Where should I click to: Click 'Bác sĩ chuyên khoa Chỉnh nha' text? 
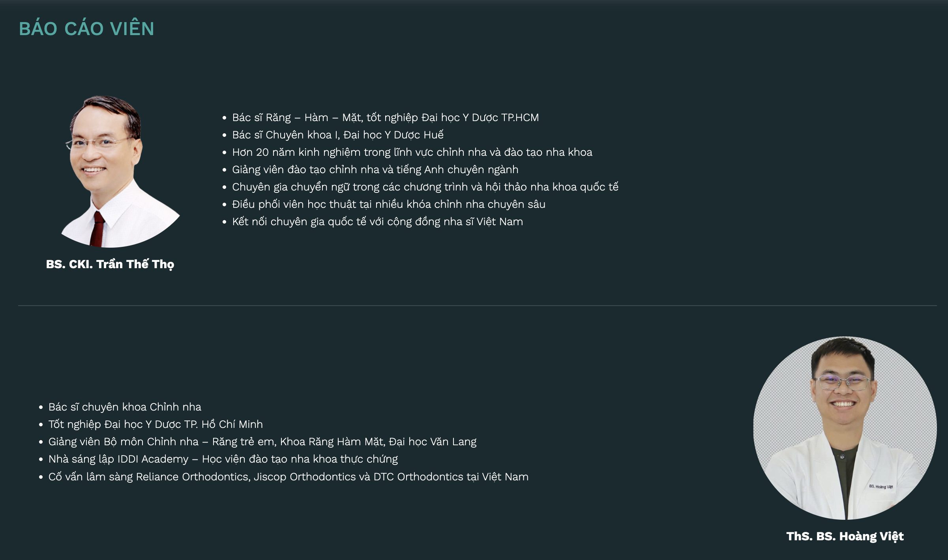pos(125,407)
